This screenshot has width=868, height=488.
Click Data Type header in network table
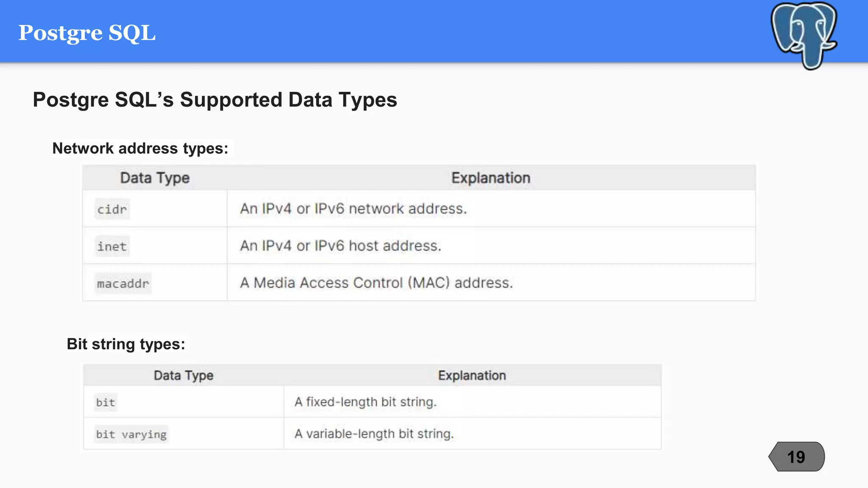(x=155, y=178)
